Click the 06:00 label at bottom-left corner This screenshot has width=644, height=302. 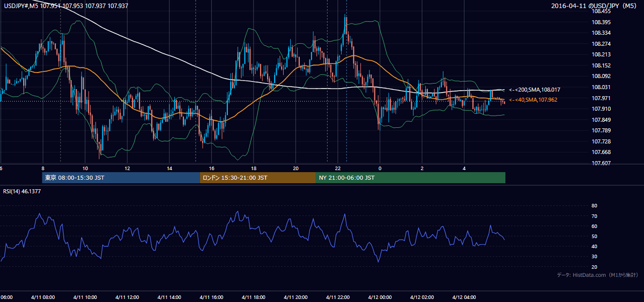6,297
